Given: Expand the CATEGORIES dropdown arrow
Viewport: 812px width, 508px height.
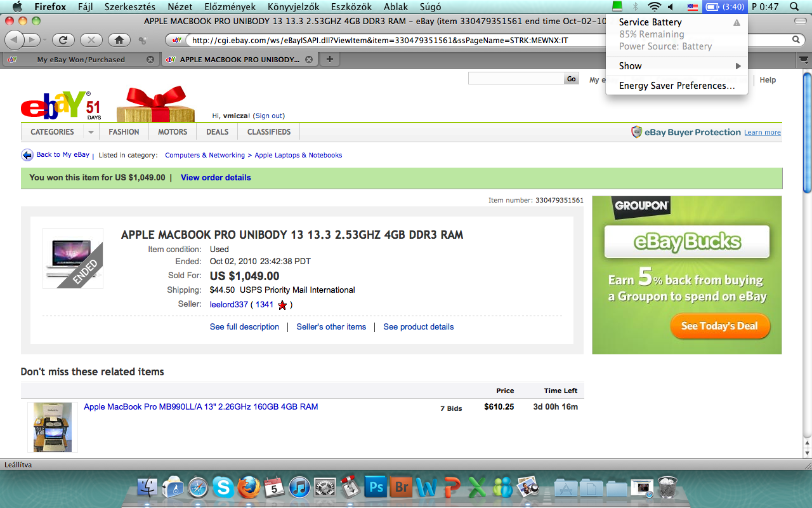Looking at the screenshot, I should tap(91, 132).
